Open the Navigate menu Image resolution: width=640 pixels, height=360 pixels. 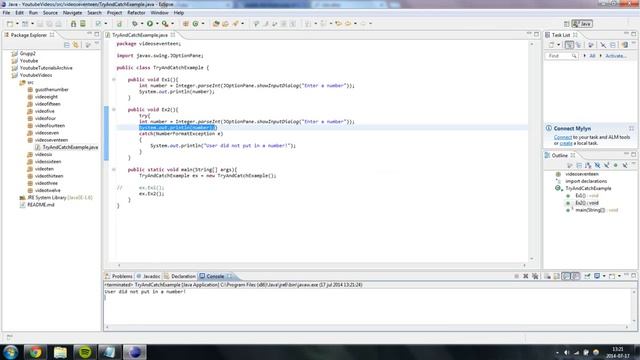pos(72,13)
